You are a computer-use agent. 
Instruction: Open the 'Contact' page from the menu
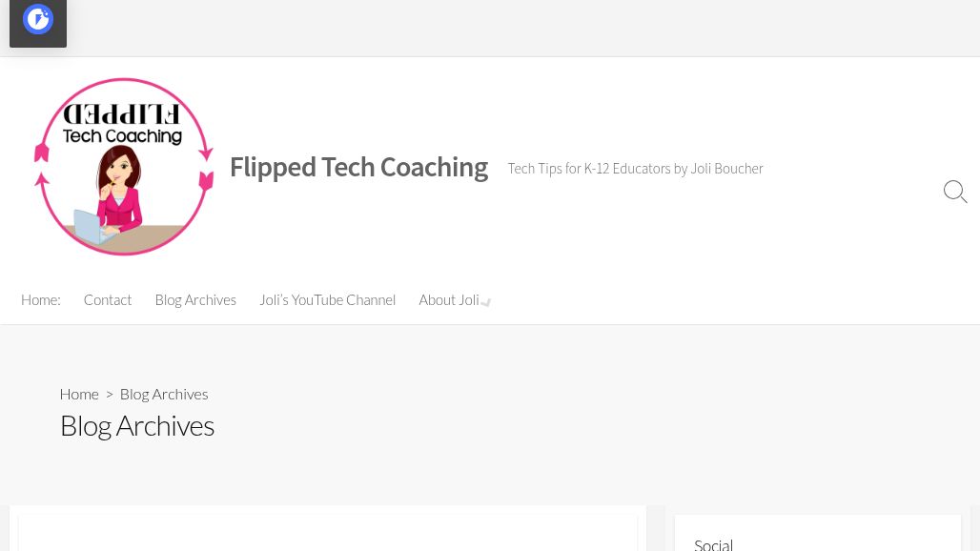point(108,299)
